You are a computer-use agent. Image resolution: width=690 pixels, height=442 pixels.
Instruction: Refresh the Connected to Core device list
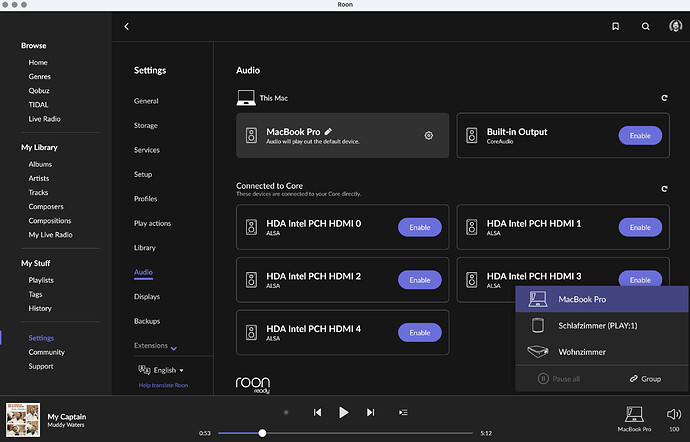664,189
